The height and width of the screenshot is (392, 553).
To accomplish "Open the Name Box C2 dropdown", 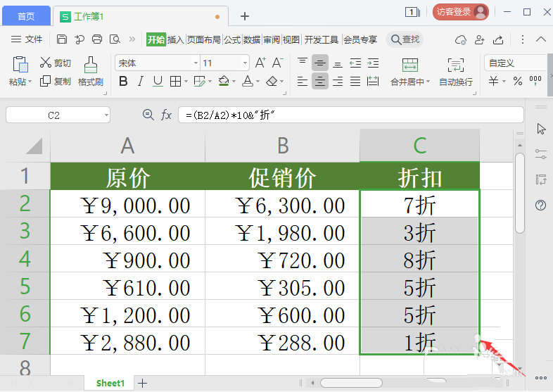I will pyautogui.click(x=106, y=115).
